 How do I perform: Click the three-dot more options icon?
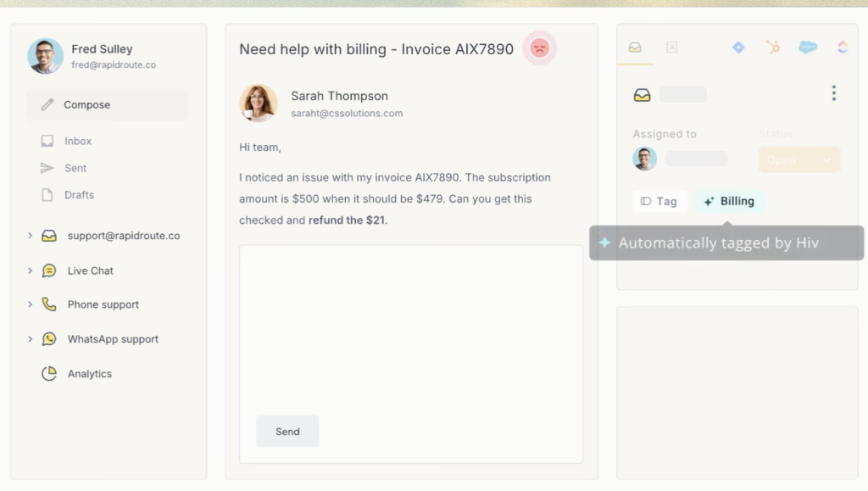(833, 93)
